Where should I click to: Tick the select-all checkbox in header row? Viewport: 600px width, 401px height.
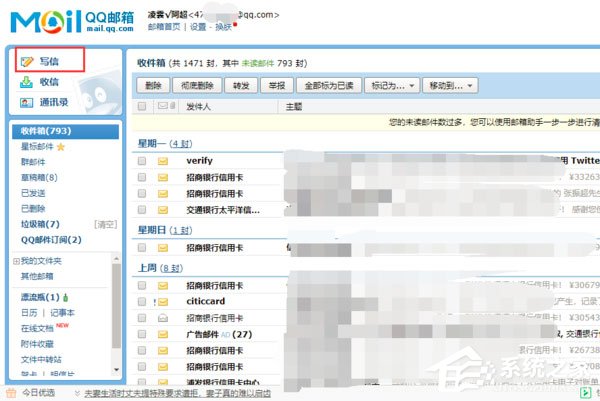[x=142, y=105]
